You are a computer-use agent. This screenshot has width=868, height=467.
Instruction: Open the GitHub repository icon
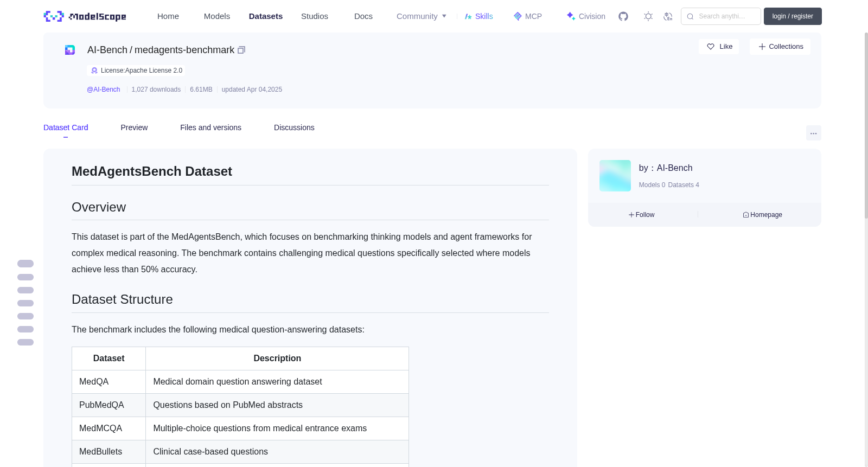pyautogui.click(x=623, y=16)
